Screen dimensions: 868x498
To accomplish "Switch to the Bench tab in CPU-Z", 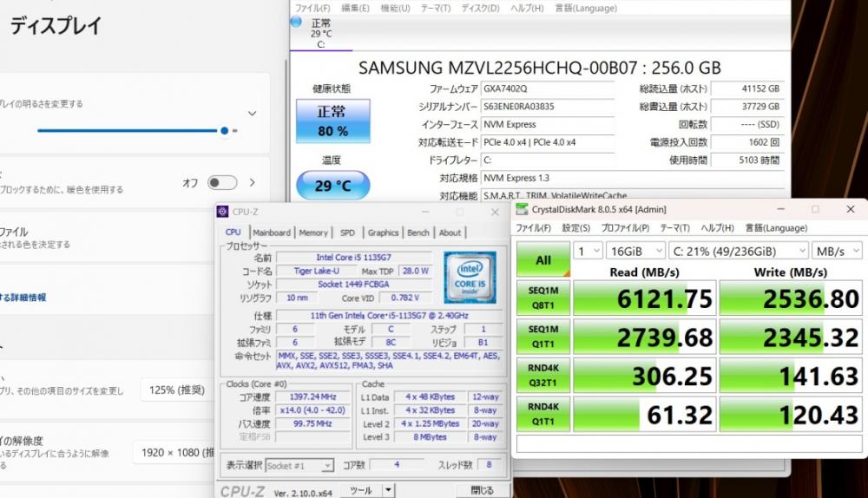I will [418, 233].
